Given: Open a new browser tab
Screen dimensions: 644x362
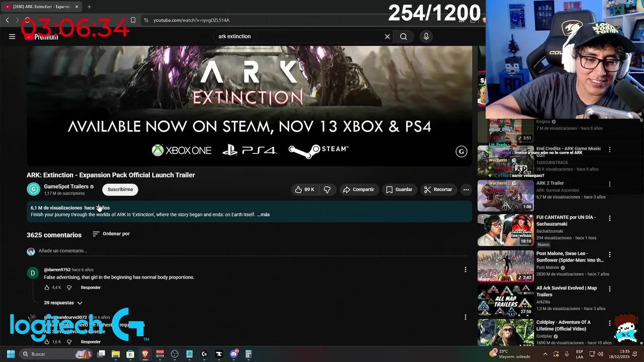Looking at the screenshot, I should tap(89, 7).
